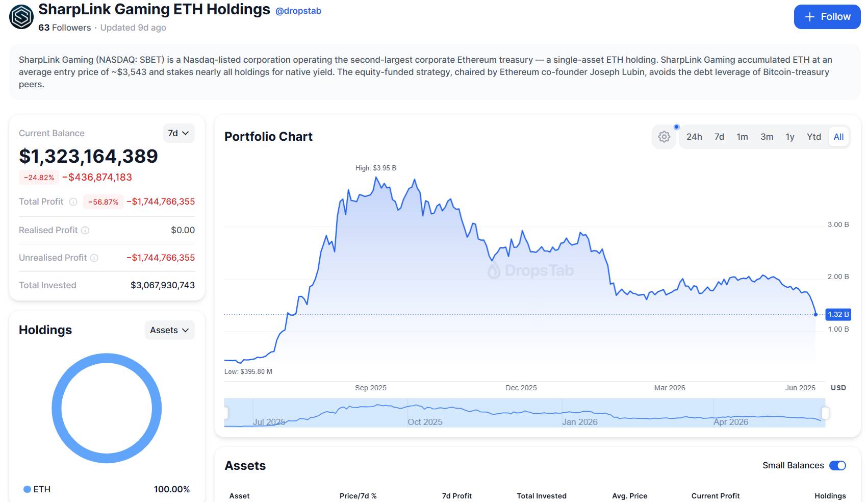Click right handle of chart range slider
868x502 pixels.
825,413
